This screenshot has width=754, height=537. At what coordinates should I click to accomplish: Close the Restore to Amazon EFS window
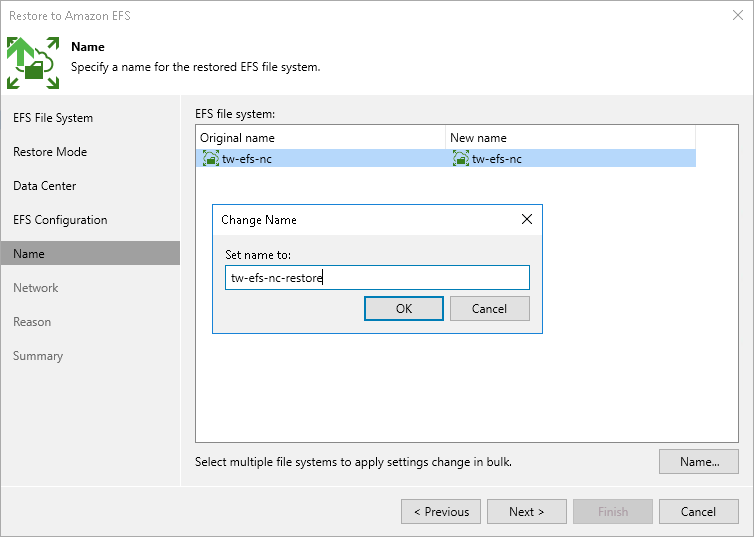pos(738,15)
